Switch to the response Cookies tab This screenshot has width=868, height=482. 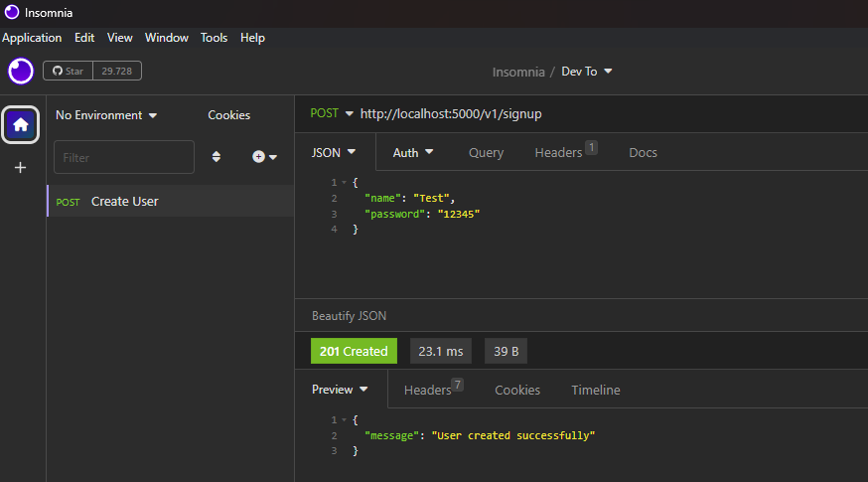point(517,390)
